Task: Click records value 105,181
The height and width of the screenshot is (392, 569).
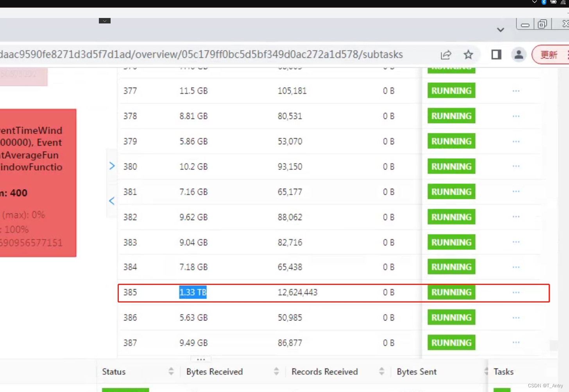Action: pos(292,91)
